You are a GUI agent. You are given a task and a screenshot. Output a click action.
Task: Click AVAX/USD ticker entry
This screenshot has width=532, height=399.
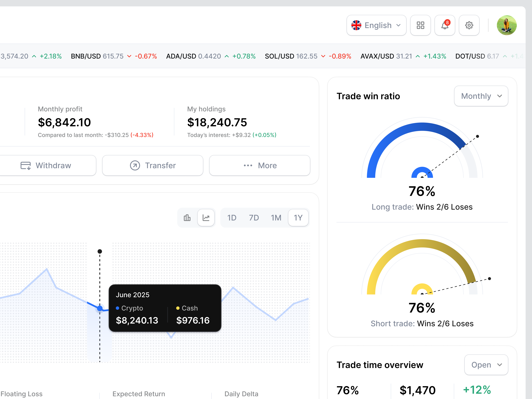403,56
